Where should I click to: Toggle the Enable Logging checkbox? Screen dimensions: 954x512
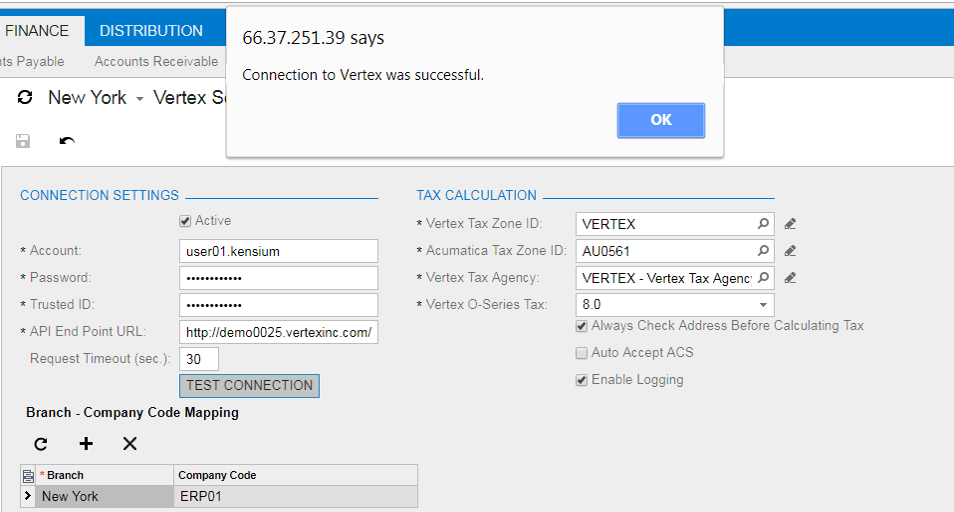pyautogui.click(x=582, y=380)
